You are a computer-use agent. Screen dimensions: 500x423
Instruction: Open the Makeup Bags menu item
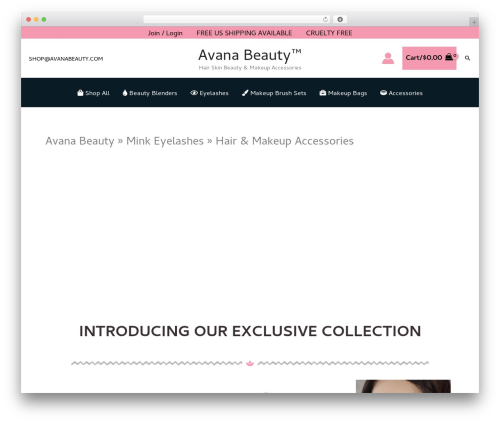343,93
